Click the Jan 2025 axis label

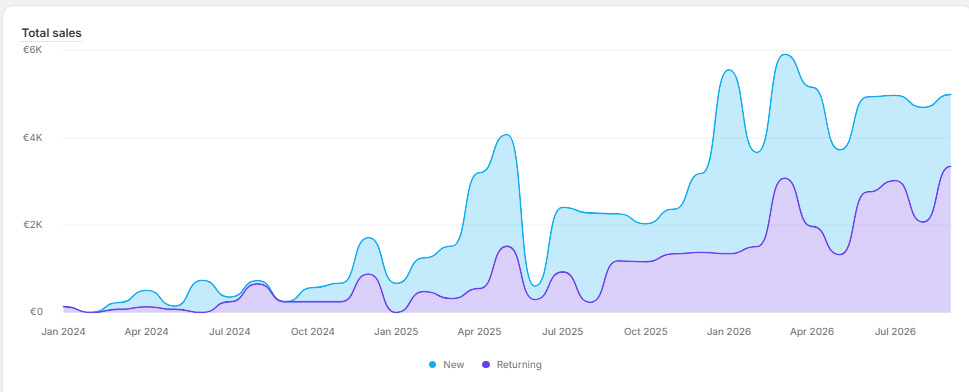point(396,332)
